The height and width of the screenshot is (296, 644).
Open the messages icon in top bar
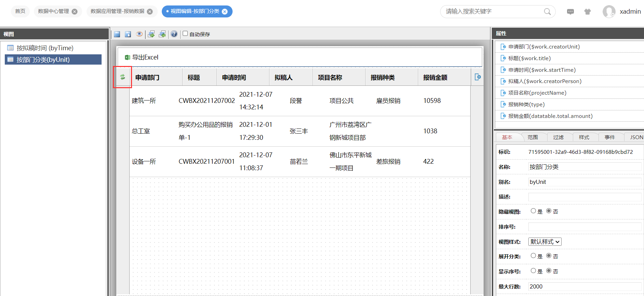[x=570, y=12]
